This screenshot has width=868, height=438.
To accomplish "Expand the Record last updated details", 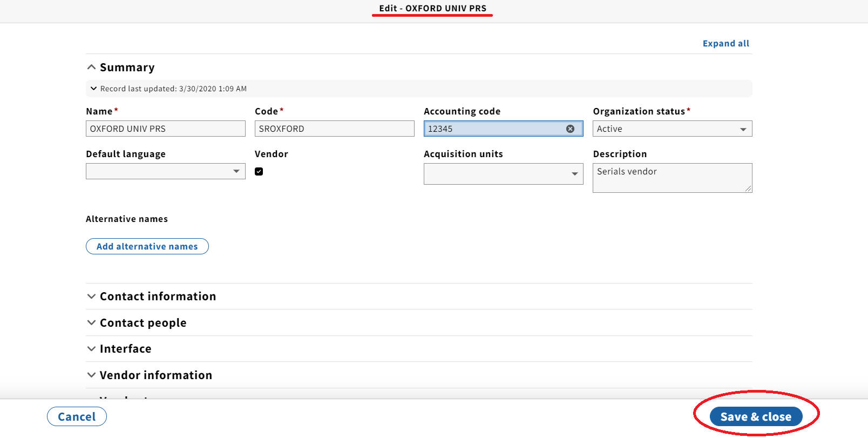I will (168, 89).
